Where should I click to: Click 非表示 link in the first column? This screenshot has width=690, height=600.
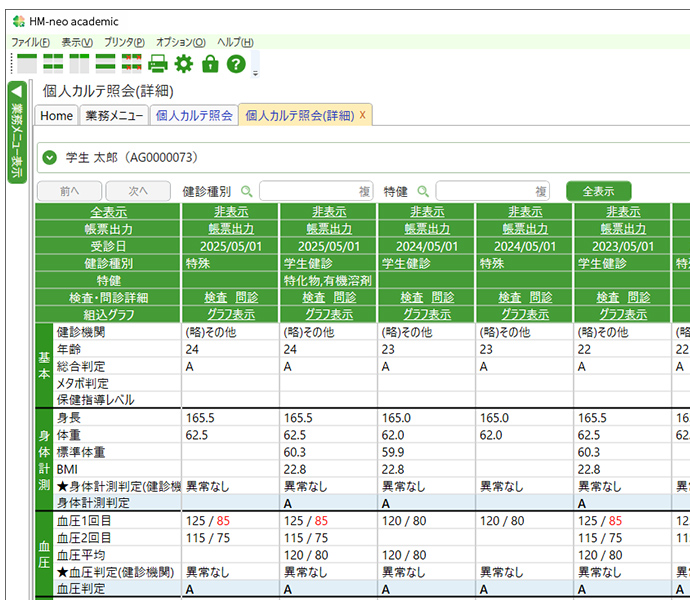[x=231, y=211]
